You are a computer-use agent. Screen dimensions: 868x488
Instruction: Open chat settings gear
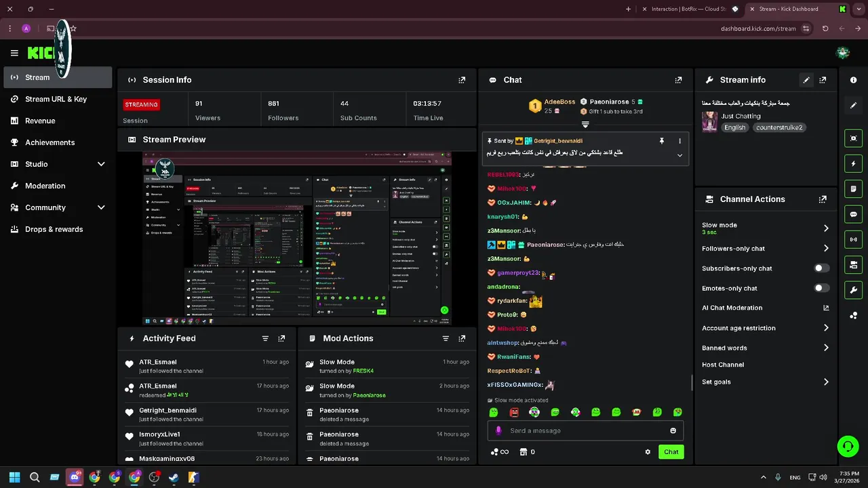point(648,452)
